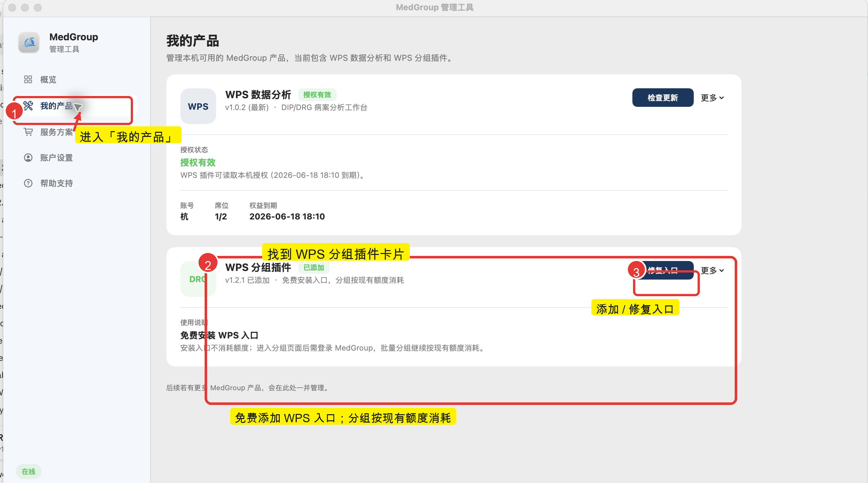Click the 我的产品 page heading
The height and width of the screenshot is (483, 868).
(x=192, y=41)
